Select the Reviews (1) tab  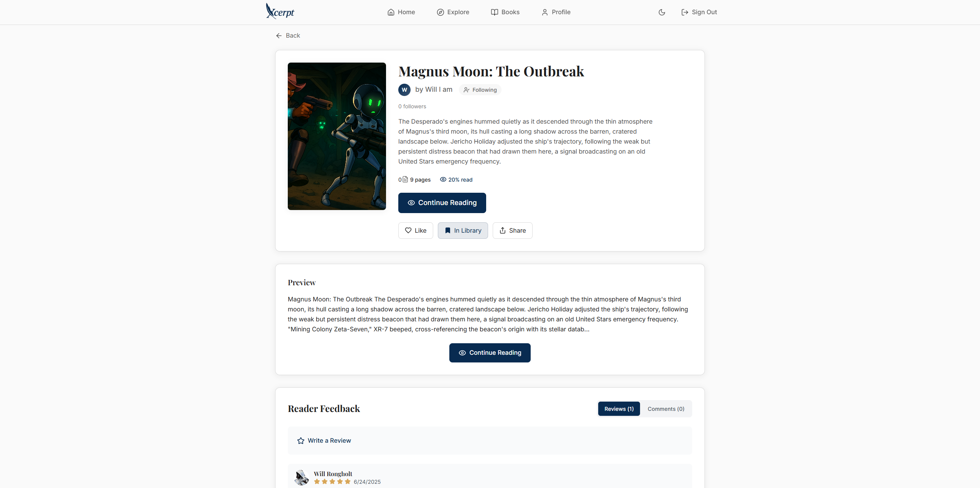coord(619,409)
